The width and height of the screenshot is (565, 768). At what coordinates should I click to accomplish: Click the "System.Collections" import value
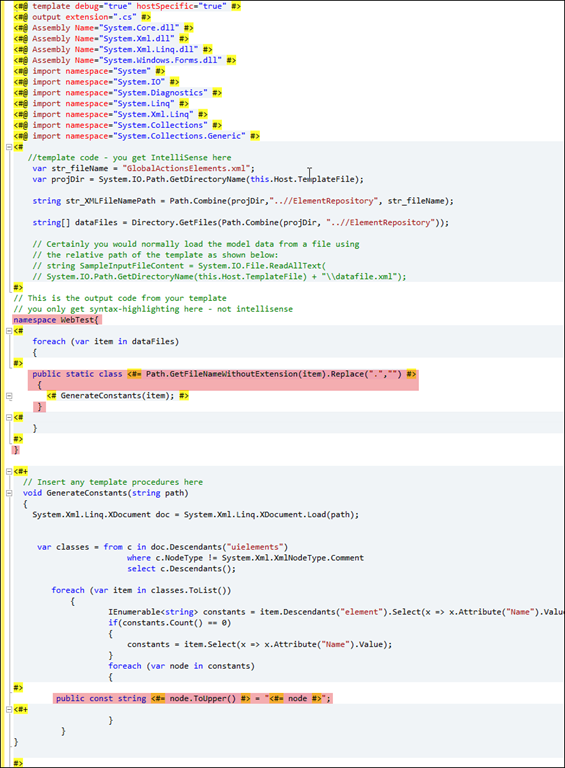(x=160, y=125)
